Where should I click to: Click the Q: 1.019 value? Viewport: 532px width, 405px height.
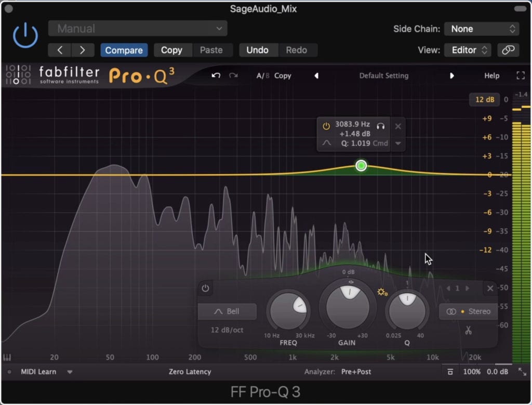click(355, 143)
